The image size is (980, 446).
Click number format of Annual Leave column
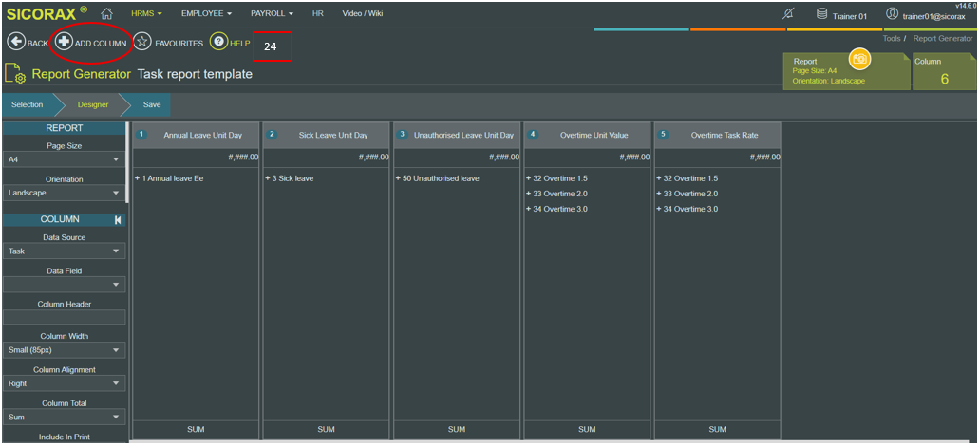coord(243,158)
